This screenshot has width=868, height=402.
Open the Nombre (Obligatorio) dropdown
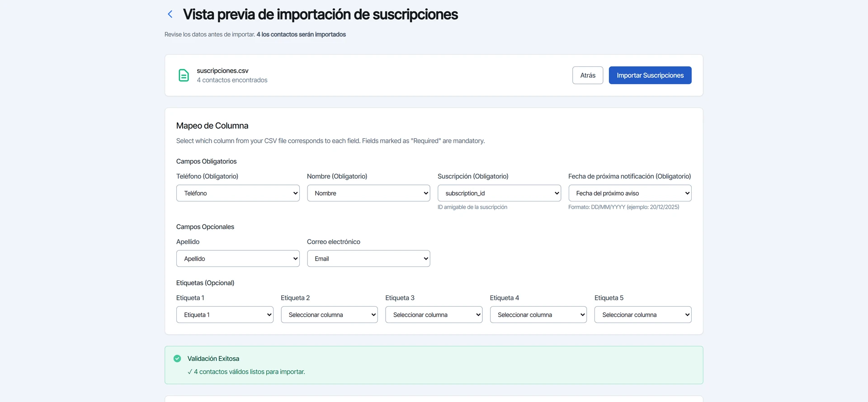368,193
